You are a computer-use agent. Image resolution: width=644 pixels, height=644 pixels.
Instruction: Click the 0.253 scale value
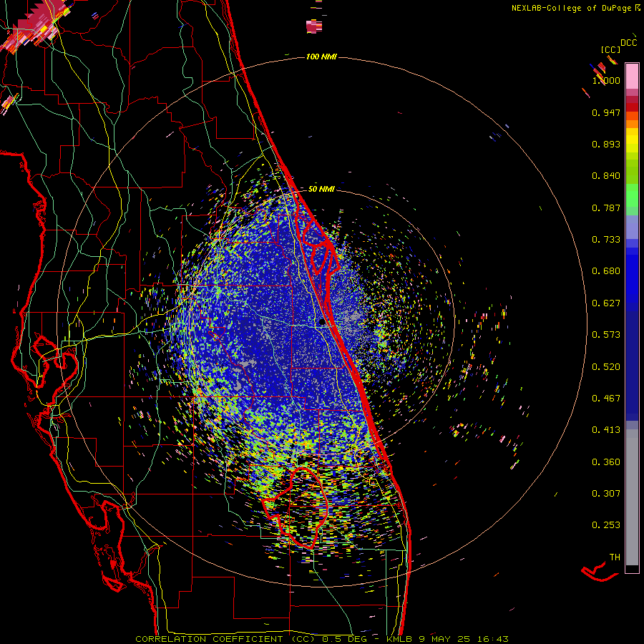tap(606, 525)
